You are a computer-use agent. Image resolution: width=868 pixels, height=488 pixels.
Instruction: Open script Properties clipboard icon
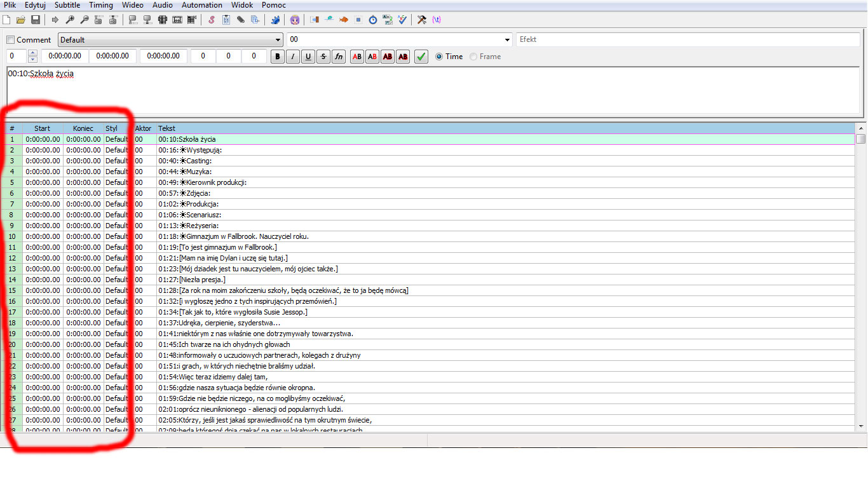pos(226,20)
